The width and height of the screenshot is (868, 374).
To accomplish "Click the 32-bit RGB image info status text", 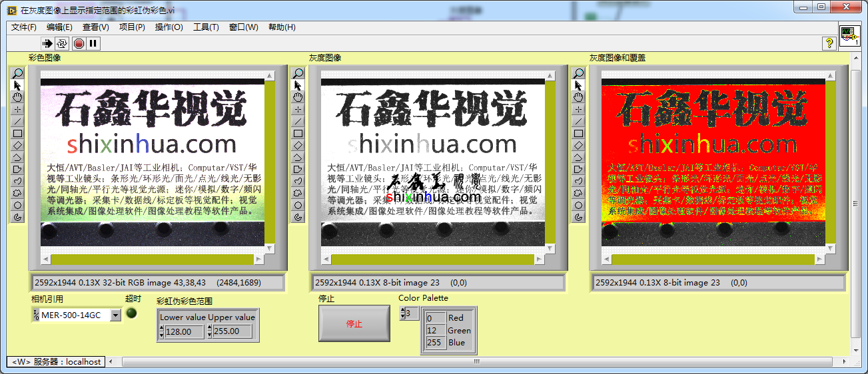I will [148, 282].
